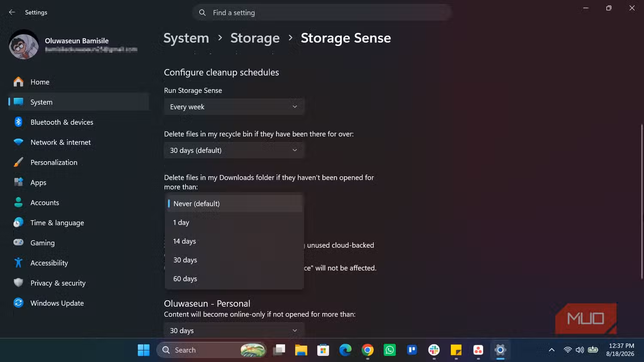
Task: Open File Explorer from the taskbar
Action: 301,350
